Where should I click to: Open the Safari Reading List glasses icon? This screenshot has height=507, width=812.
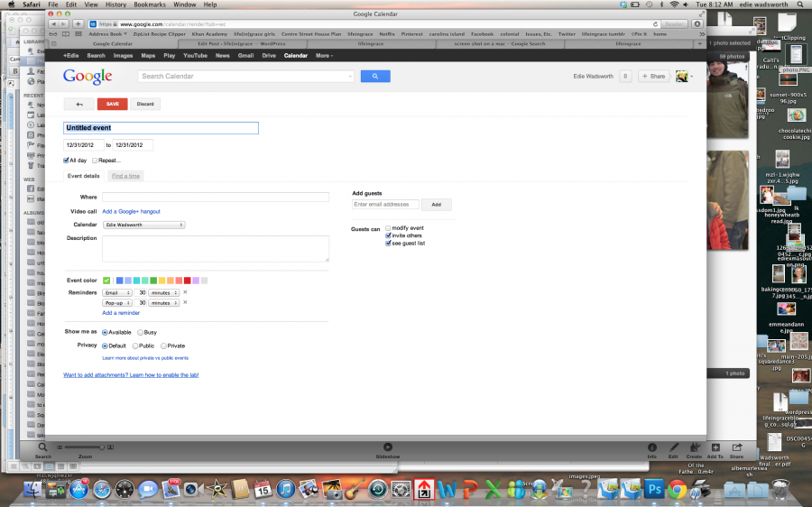pyautogui.click(x=53, y=34)
